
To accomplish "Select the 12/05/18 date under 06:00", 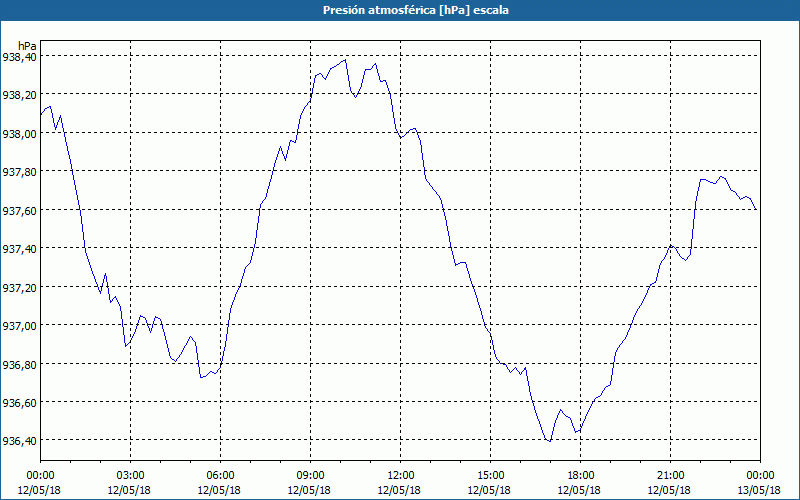I will tap(219, 490).
